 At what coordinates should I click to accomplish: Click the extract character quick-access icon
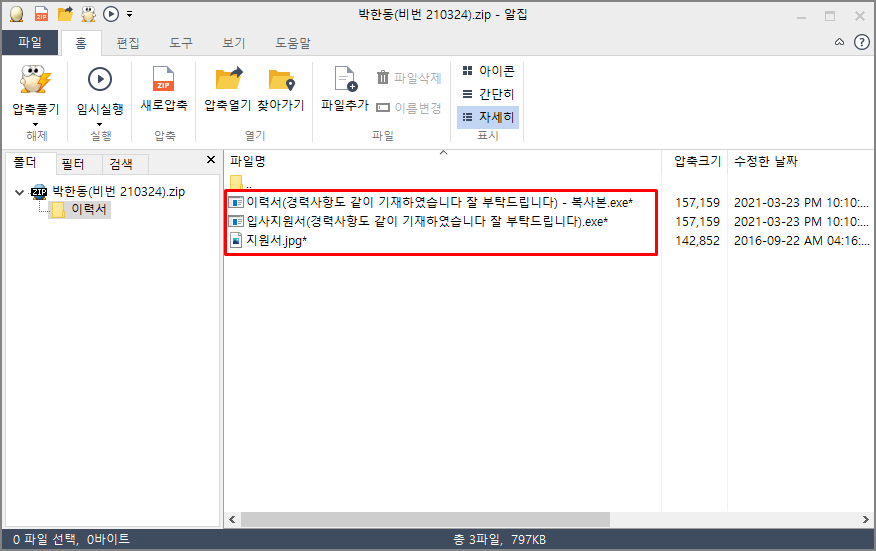88,14
